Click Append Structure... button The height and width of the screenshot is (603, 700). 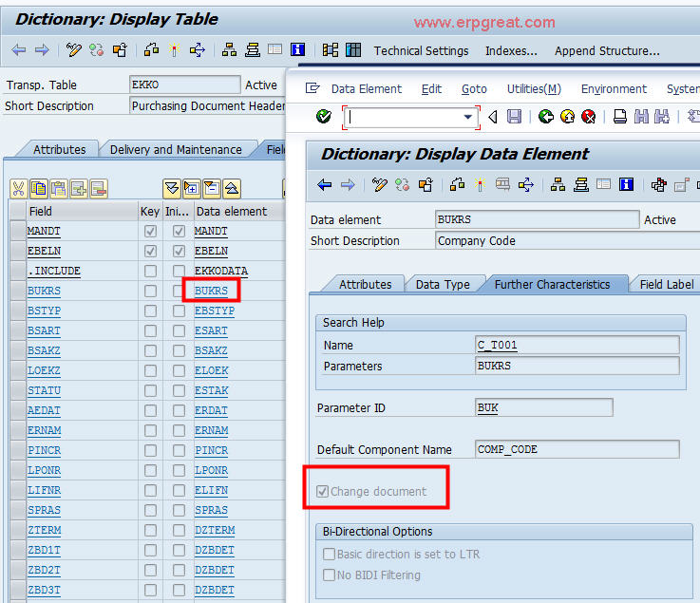pyautogui.click(x=607, y=51)
